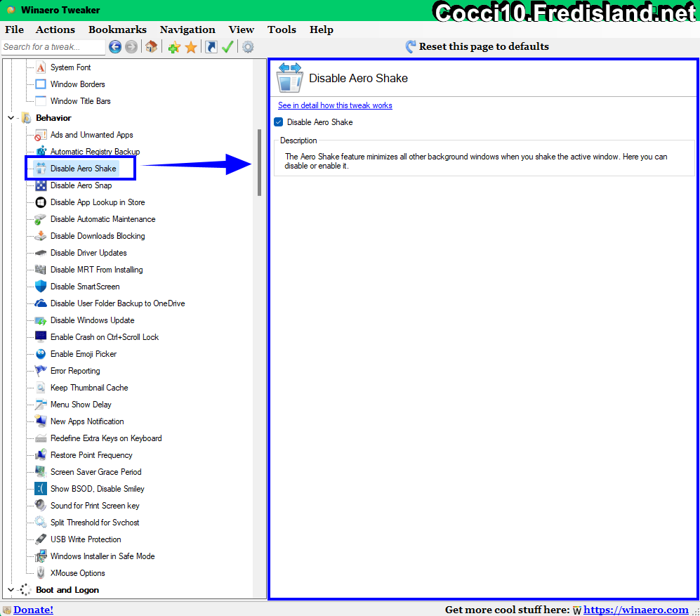Click the Reset this page arrow icon
700x616 pixels.
tap(410, 46)
